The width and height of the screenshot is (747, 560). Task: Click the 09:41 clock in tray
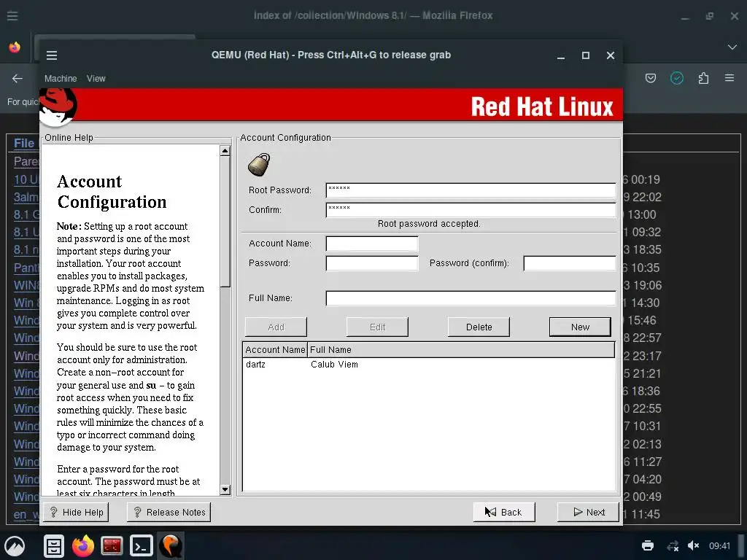(719, 545)
